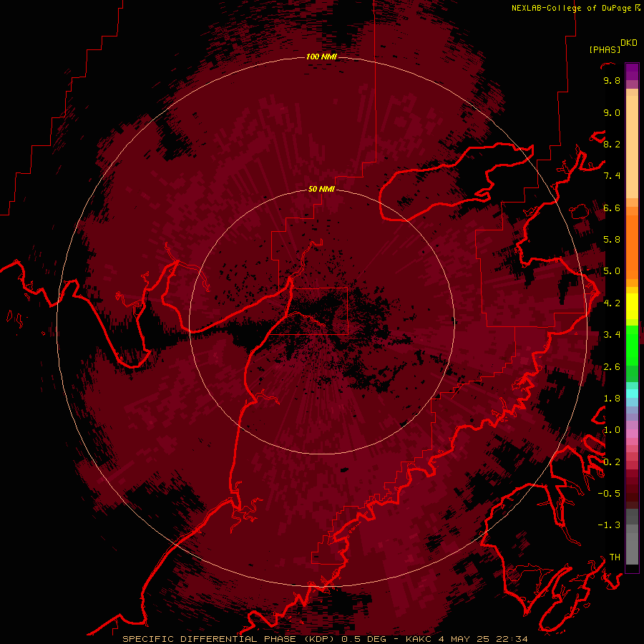Image resolution: width=644 pixels, height=644 pixels.
Task: Click the TH label at the legend bottom
Action: 615,557
